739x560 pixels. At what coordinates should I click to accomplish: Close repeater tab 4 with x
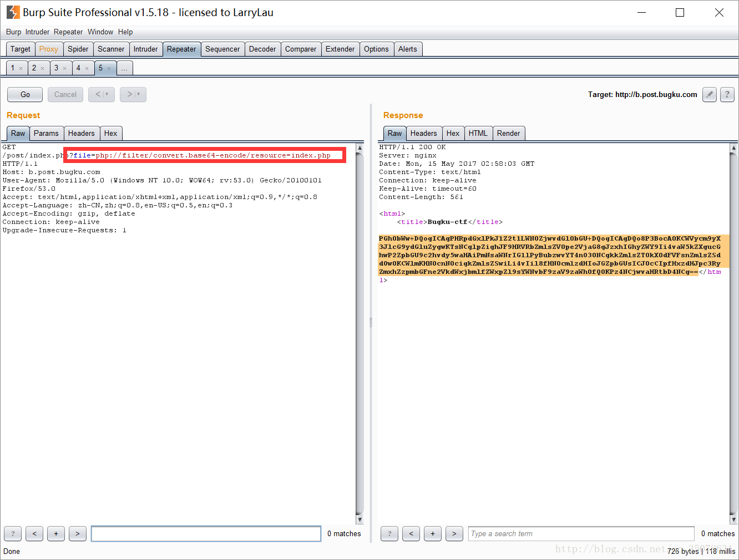pyautogui.click(x=87, y=68)
